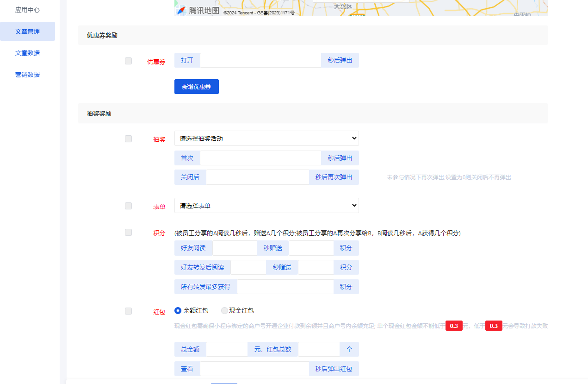Image resolution: width=588 pixels, height=384 pixels.
Task: Enable the 抽奖 reward checkbox
Action: (x=128, y=138)
